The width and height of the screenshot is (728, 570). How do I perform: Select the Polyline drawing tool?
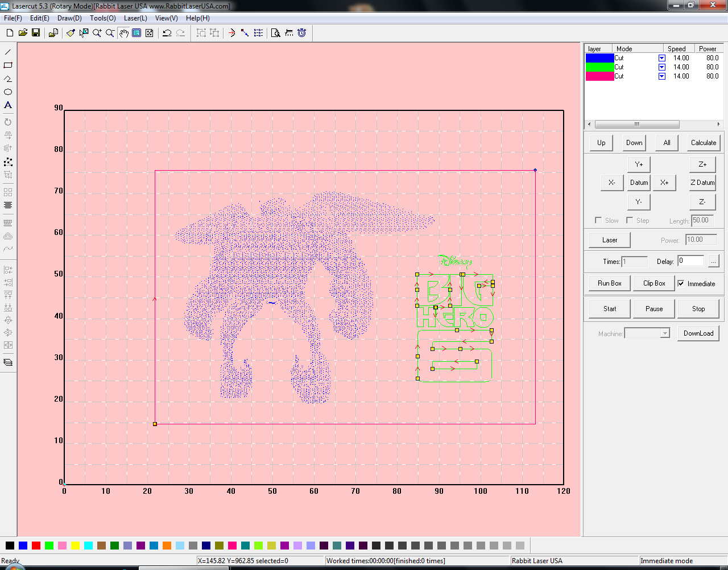(8, 79)
